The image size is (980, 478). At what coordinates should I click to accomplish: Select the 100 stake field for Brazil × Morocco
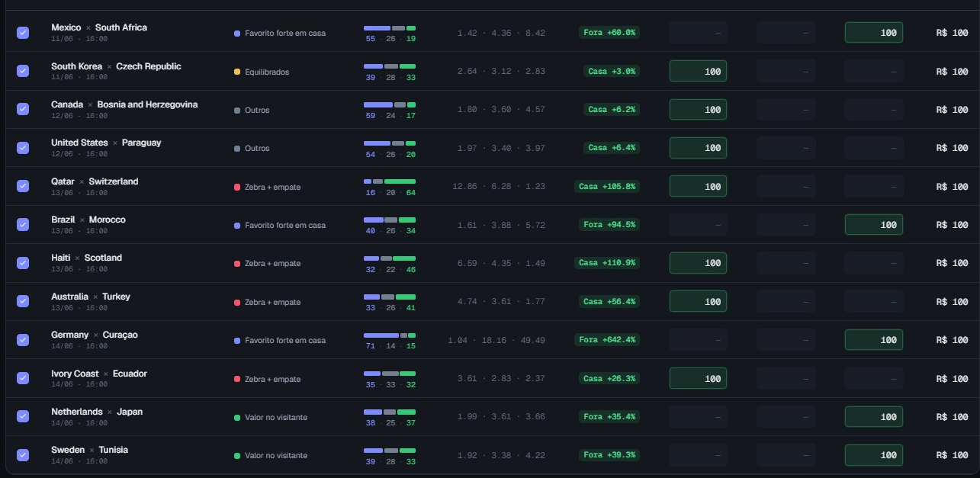coord(873,224)
